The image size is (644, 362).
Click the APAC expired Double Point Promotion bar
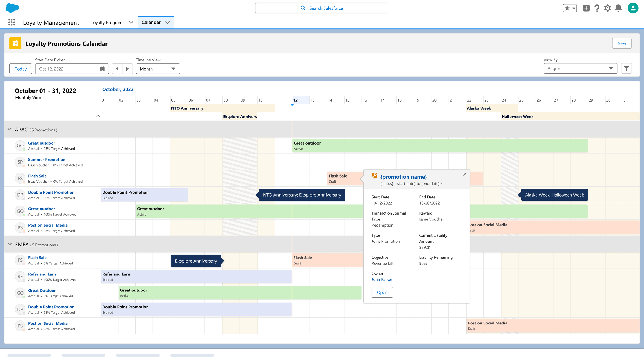tap(144, 195)
